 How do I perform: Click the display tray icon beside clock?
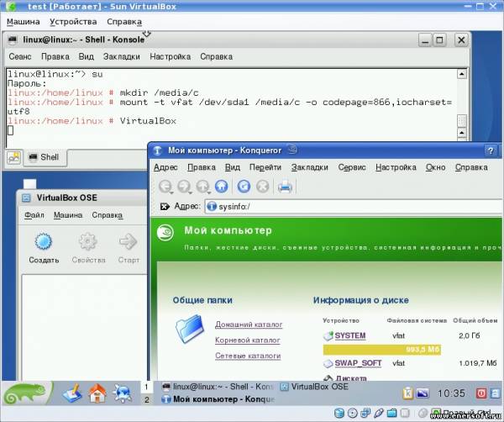423,393
